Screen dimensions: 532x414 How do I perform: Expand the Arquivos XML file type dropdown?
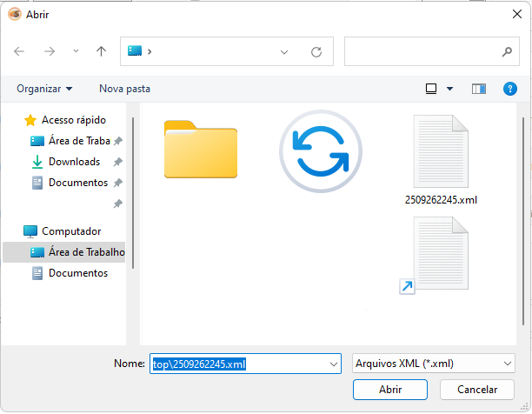508,364
